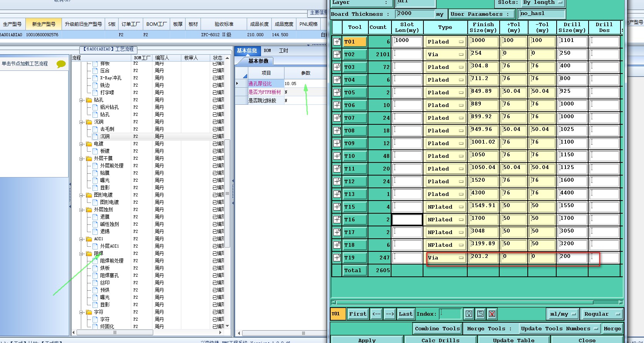Click the 图形电镀 folder icon
The width and height of the screenshot is (644, 343).
click(89, 195)
